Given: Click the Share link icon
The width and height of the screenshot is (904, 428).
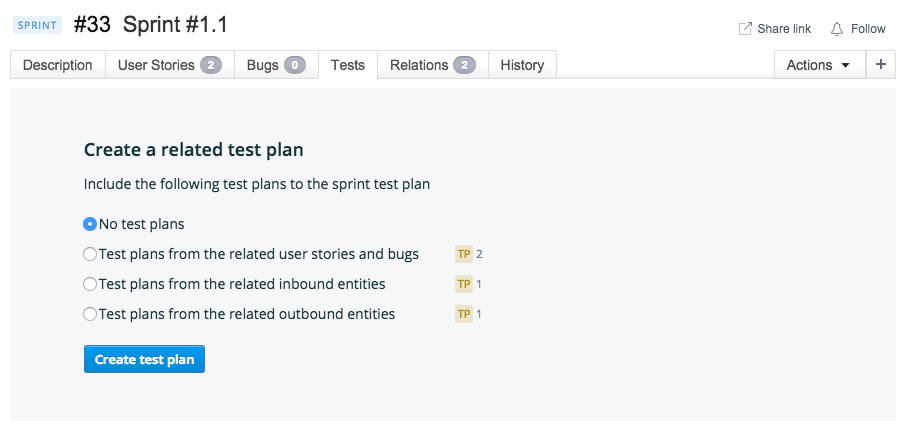Looking at the screenshot, I should 745,28.
